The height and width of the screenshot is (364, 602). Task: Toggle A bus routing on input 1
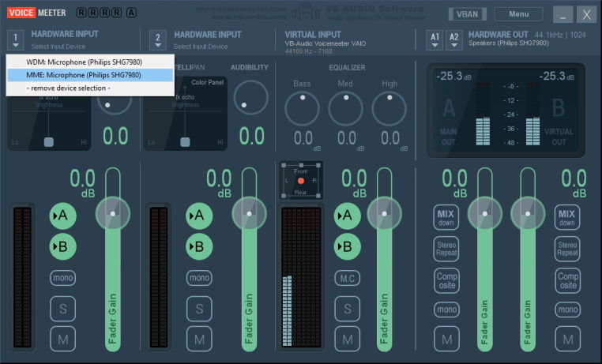pyautogui.click(x=62, y=216)
